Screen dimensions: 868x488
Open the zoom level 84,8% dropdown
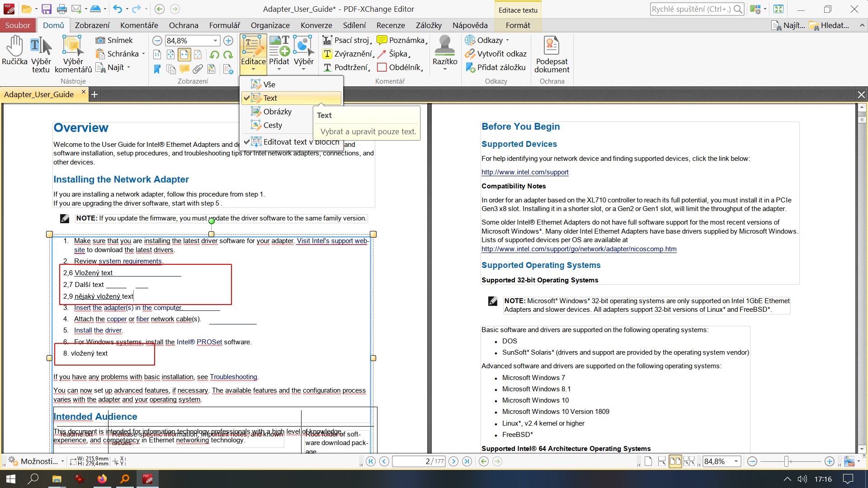coord(215,41)
